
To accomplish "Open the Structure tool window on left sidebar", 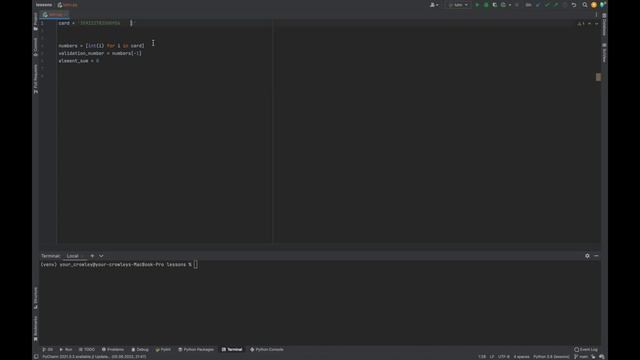I will [36, 298].
